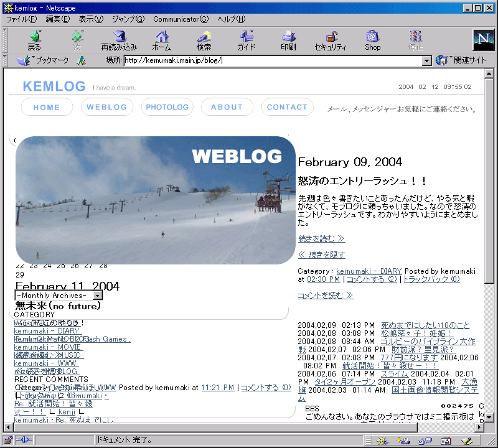498x448 pixels.
Task: Open the Newsgroups component icon
Action: tap(425, 441)
